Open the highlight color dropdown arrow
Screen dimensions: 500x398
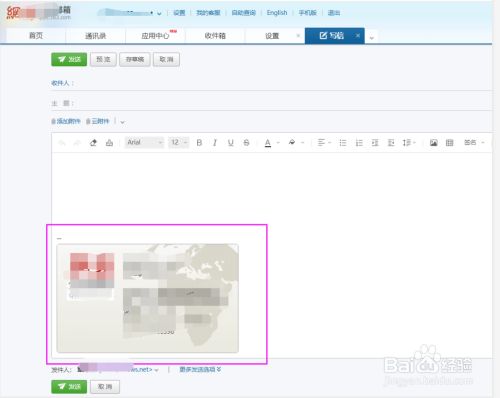click(x=303, y=143)
